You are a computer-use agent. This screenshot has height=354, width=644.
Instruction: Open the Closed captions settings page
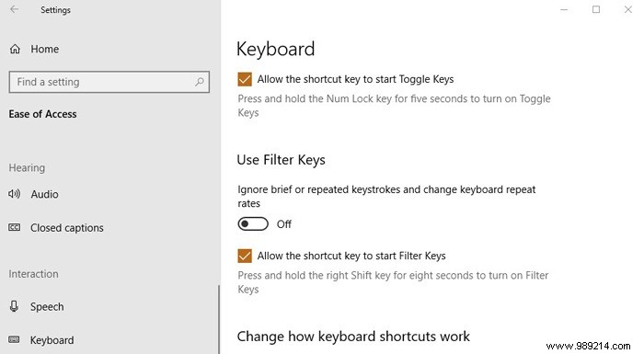[67, 228]
